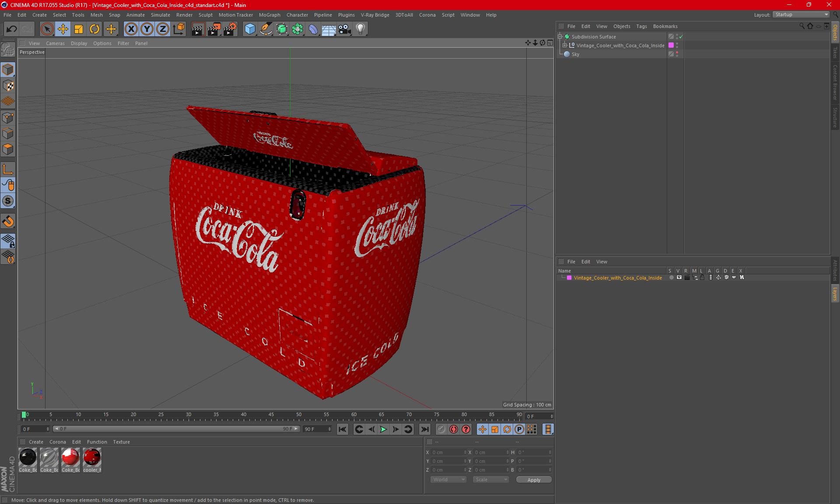The height and width of the screenshot is (504, 840).
Task: Open Object Manager Tags menu
Action: point(641,26)
